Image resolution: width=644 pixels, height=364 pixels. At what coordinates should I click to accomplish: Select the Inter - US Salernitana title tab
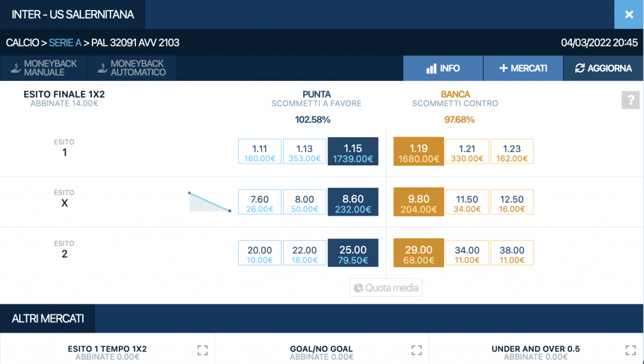click(x=73, y=14)
